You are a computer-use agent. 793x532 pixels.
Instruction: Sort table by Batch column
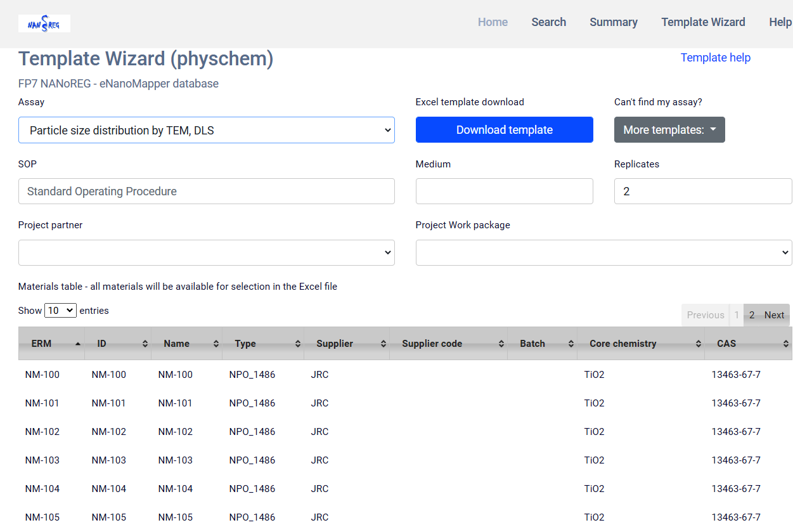[x=543, y=344]
